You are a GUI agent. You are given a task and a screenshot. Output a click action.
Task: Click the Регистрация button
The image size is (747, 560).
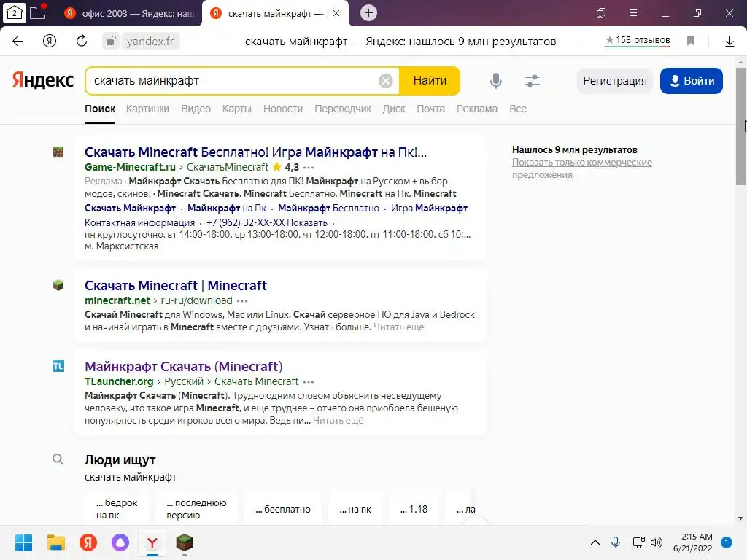point(615,81)
